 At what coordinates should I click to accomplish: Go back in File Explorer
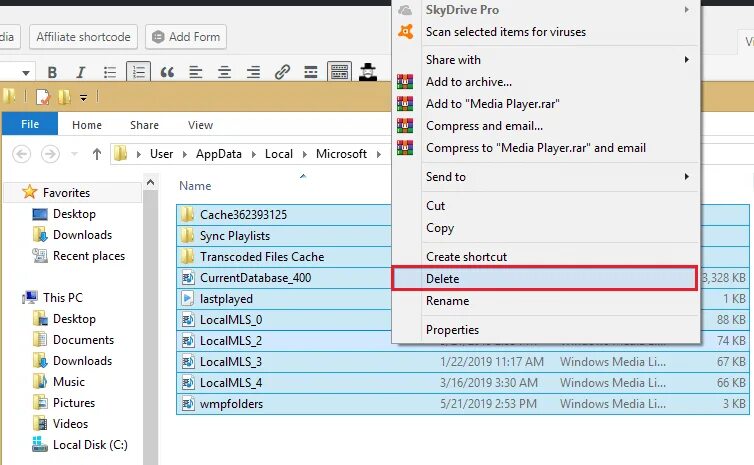[x=21, y=154]
